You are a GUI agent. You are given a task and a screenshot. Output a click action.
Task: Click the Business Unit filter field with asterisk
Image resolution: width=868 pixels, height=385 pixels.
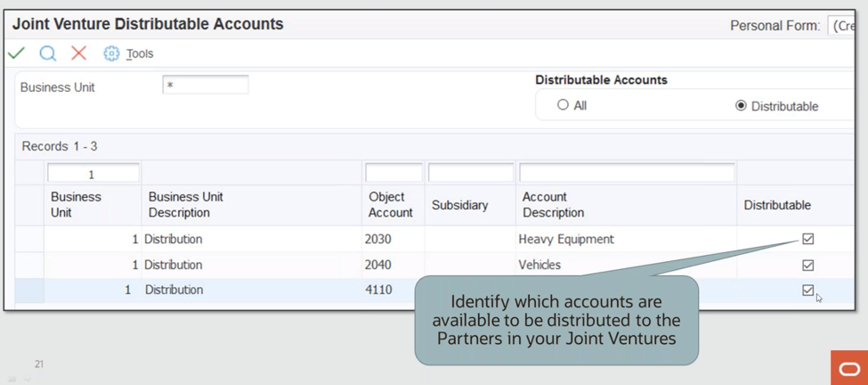[206, 86]
